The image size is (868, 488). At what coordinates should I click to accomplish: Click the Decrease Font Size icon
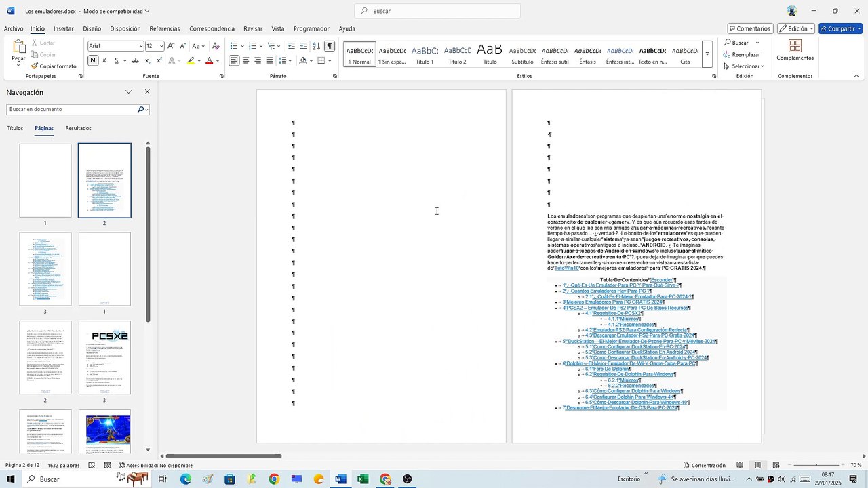point(182,46)
